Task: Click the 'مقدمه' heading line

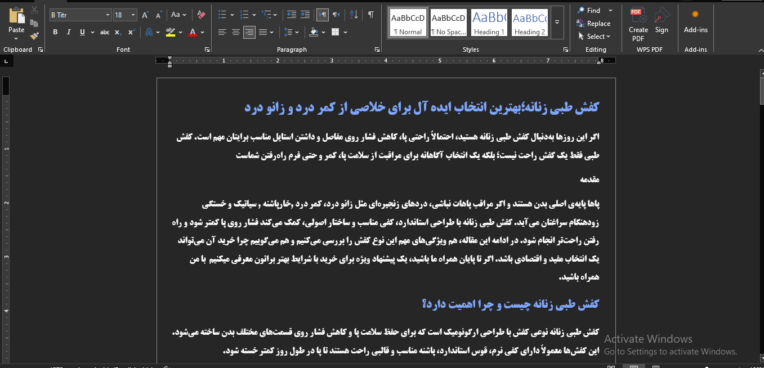Action: [589, 179]
